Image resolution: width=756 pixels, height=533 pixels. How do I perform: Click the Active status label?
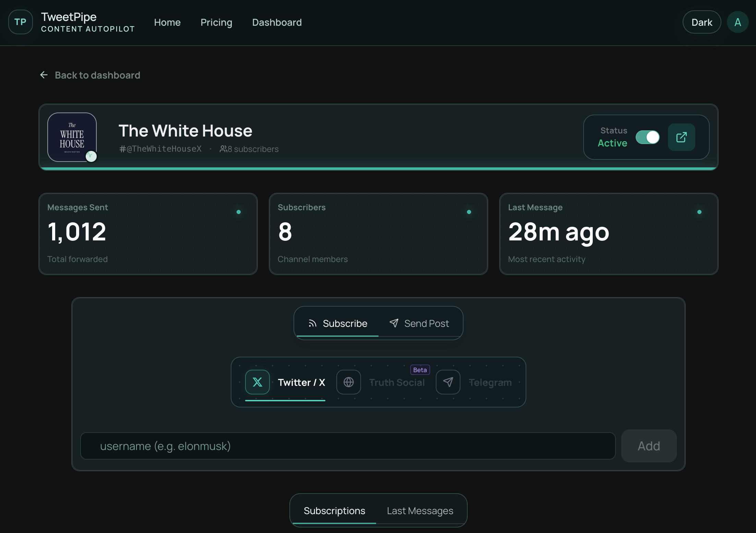pyautogui.click(x=612, y=143)
